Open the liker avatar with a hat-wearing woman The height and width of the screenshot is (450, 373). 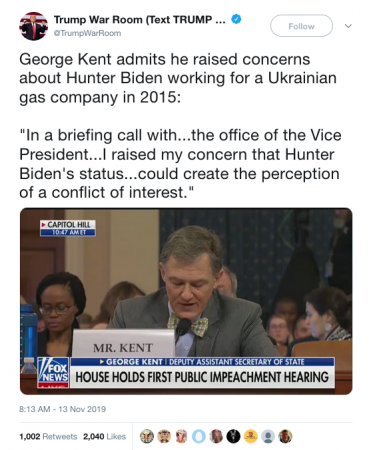tap(181, 436)
